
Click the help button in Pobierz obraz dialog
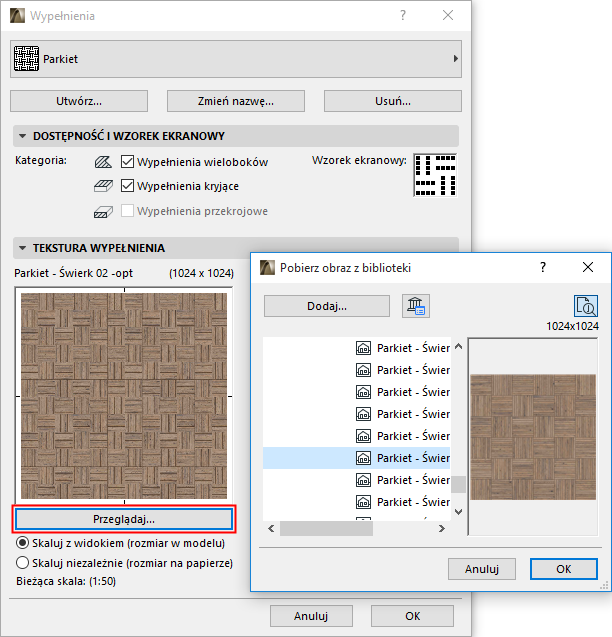(x=543, y=267)
